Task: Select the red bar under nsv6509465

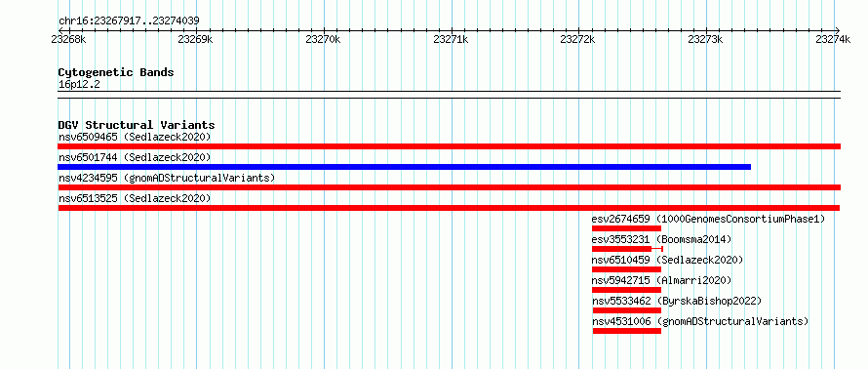Action: pos(449,146)
